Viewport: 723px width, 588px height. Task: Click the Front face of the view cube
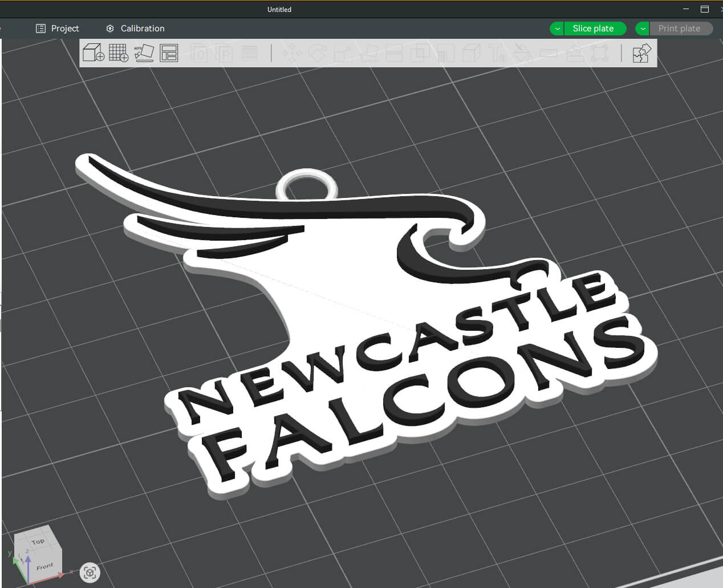(x=45, y=566)
